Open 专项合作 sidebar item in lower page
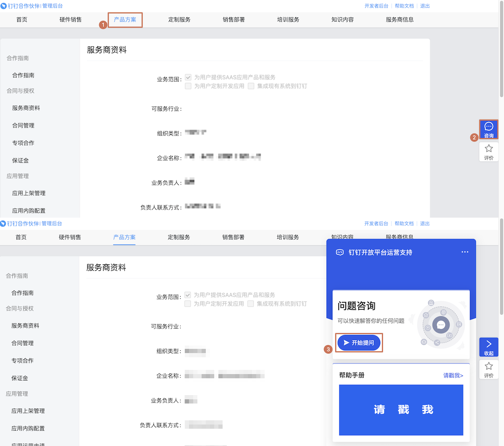This screenshot has width=504, height=446. coord(22,361)
